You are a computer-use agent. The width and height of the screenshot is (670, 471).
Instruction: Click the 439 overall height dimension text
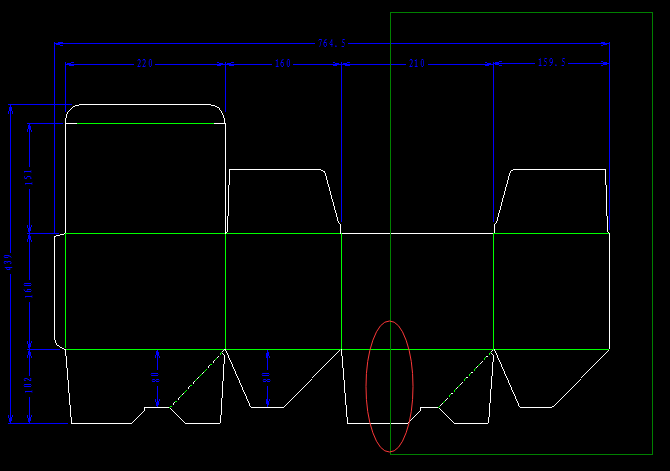click(x=10, y=262)
